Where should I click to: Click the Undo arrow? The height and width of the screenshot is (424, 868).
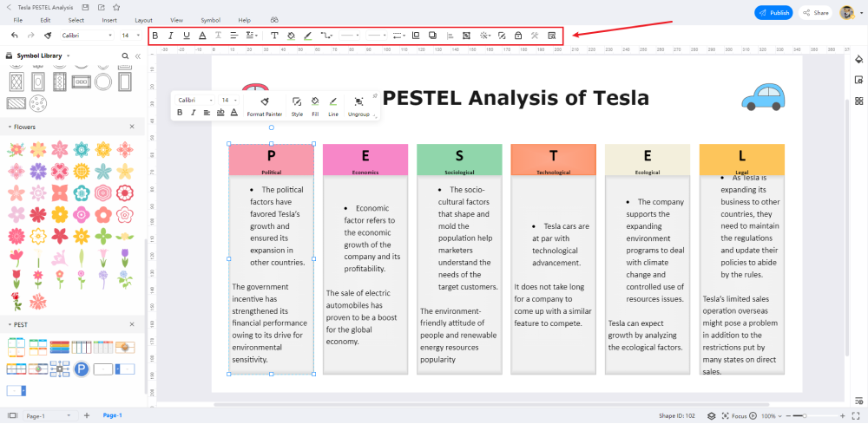[15, 36]
